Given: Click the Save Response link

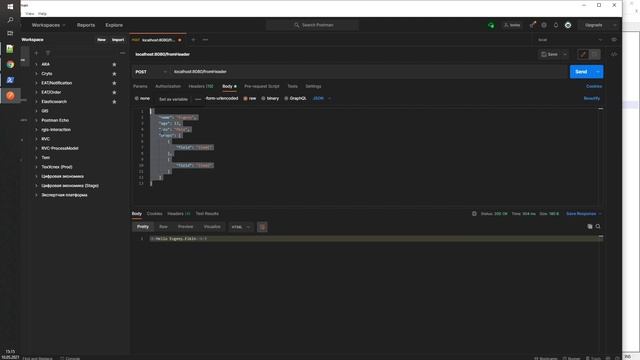Looking at the screenshot, I should pyautogui.click(x=581, y=214).
